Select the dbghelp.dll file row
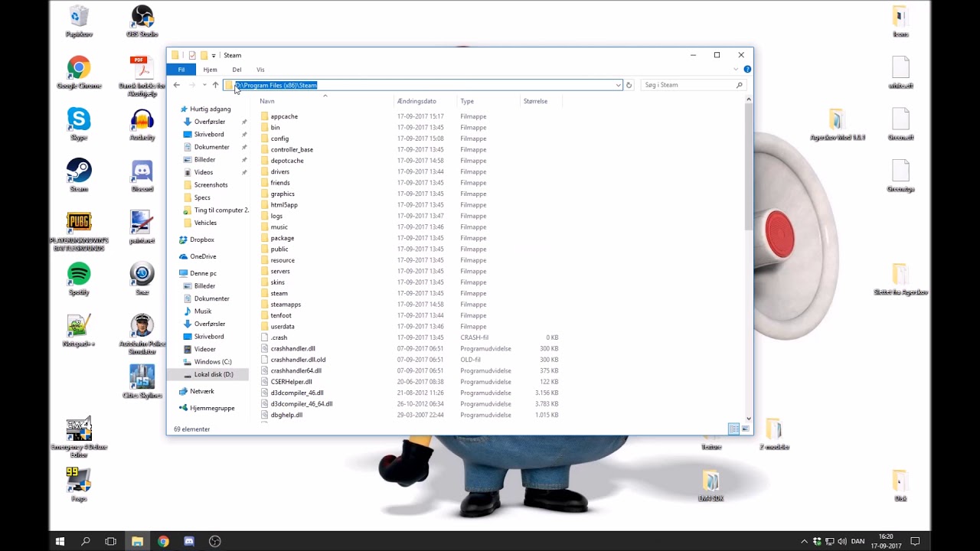This screenshot has height=551, width=980. [410, 415]
